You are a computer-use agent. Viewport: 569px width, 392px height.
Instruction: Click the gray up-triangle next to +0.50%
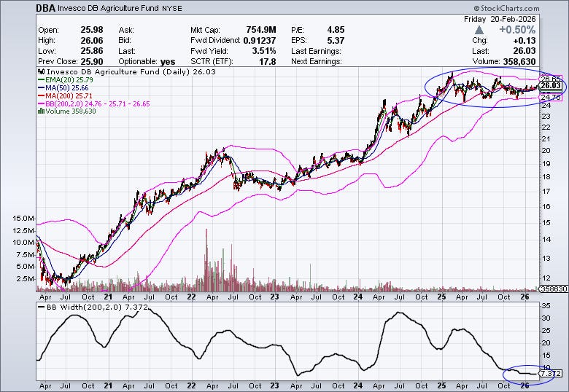click(x=479, y=30)
